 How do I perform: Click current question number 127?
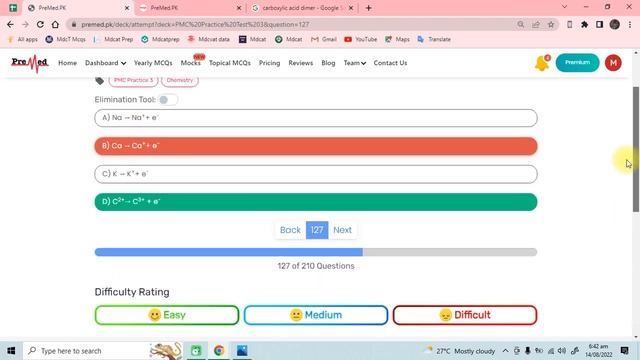(317, 230)
